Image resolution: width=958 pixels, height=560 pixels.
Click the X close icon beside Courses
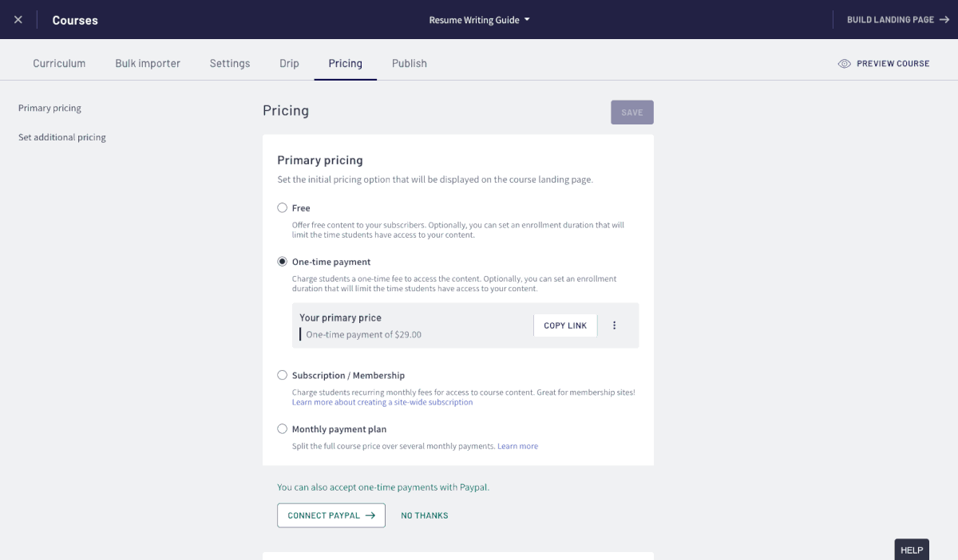click(x=18, y=20)
